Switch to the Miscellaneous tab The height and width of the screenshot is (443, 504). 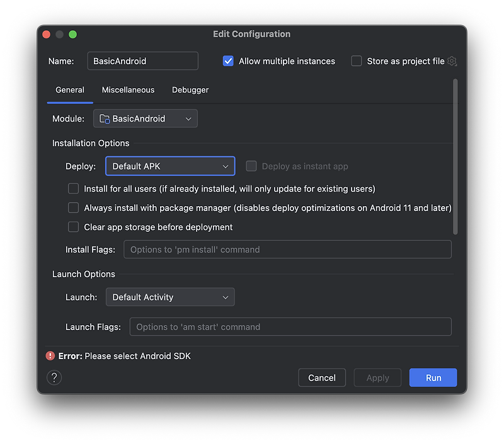pyautogui.click(x=128, y=90)
